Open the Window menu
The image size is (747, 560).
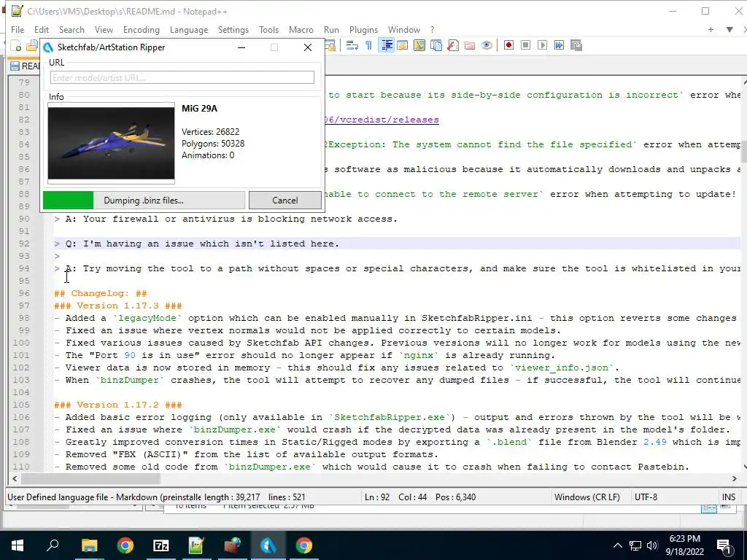tap(403, 29)
